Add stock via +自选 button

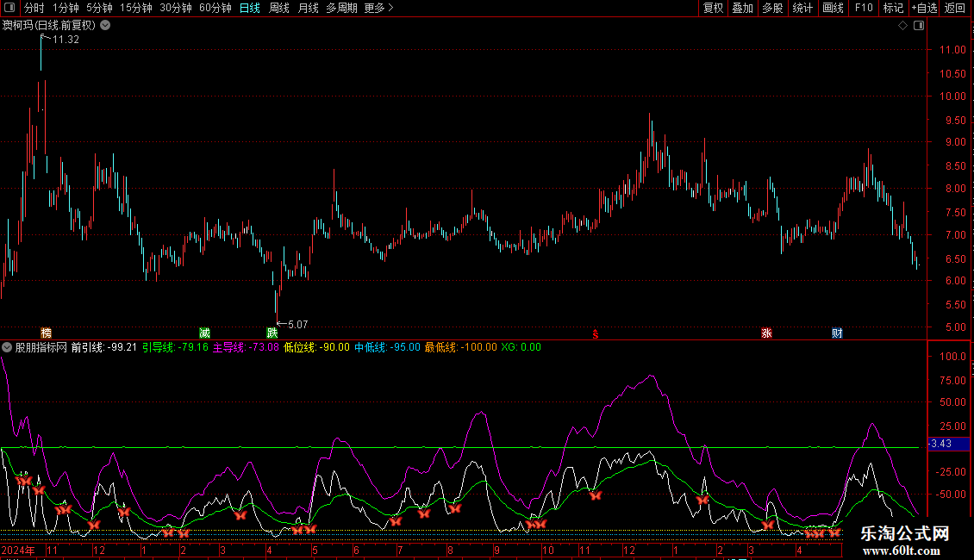[x=924, y=8]
